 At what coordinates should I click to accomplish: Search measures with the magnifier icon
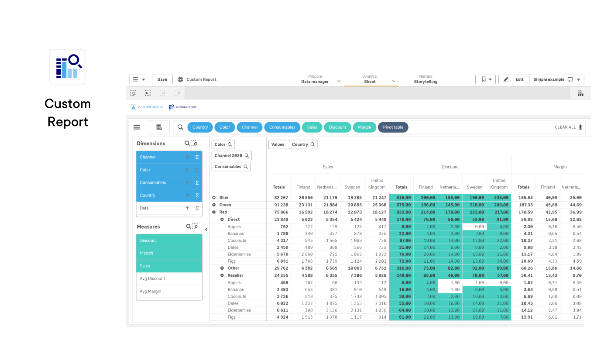click(189, 227)
